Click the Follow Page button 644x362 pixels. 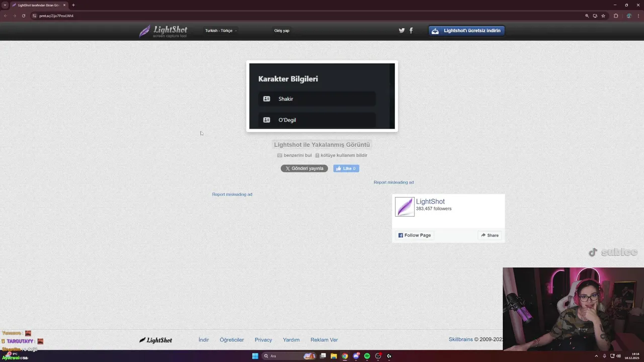(415, 235)
